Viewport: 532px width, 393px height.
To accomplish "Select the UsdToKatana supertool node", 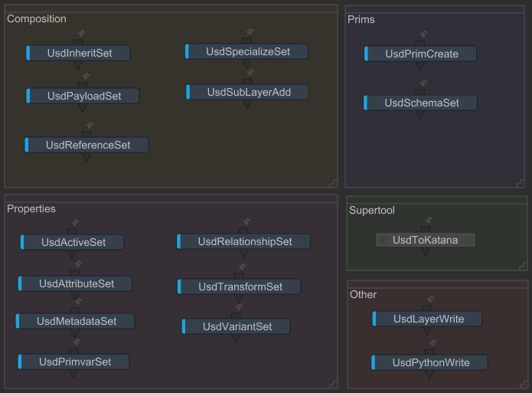I will point(426,240).
